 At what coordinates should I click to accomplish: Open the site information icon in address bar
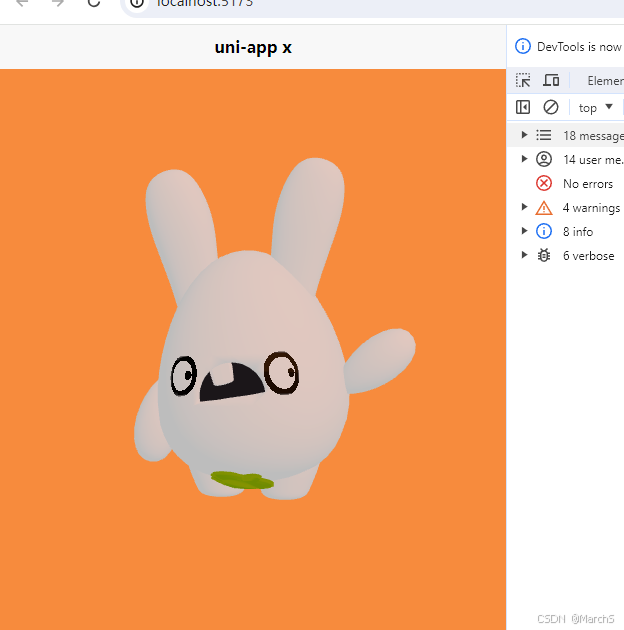click(137, 3)
